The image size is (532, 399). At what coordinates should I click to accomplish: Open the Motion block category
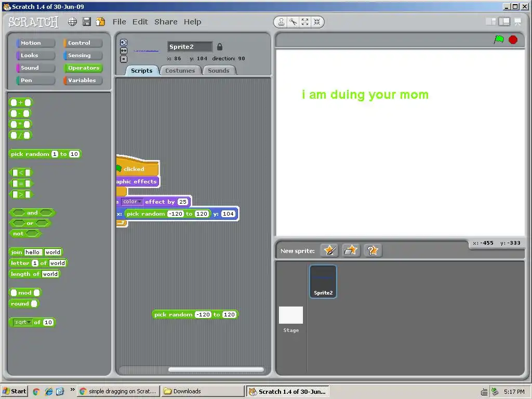(x=35, y=43)
